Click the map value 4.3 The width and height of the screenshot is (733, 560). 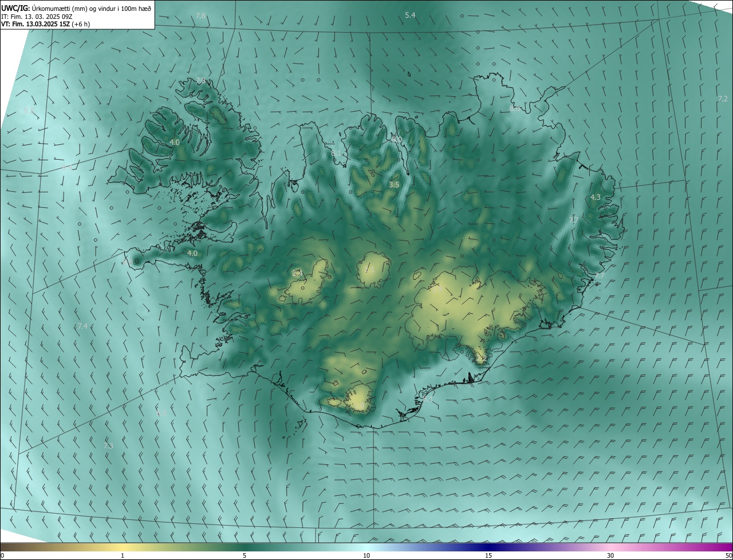click(596, 197)
